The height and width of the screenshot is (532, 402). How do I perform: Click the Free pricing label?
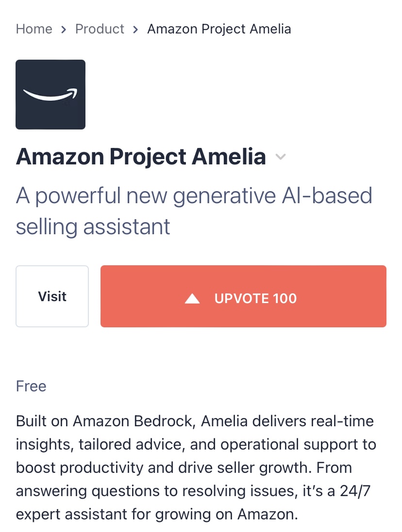click(31, 386)
